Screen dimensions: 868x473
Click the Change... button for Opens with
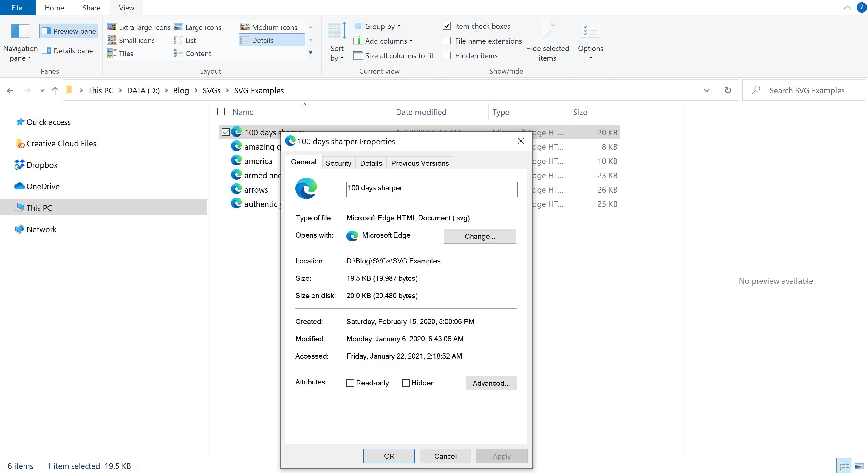coord(480,236)
